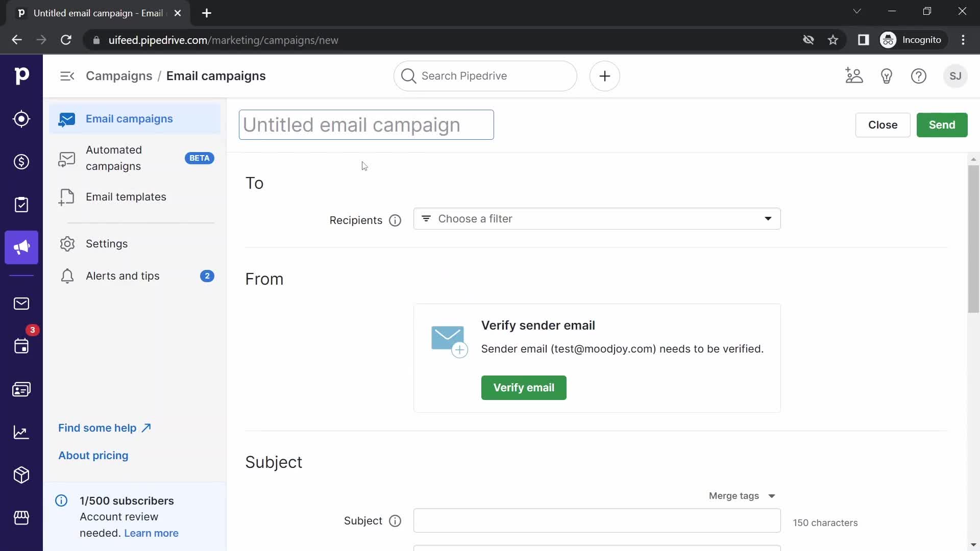Open Chrome's three-dot menu
980x551 pixels.
(x=963, y=40)
